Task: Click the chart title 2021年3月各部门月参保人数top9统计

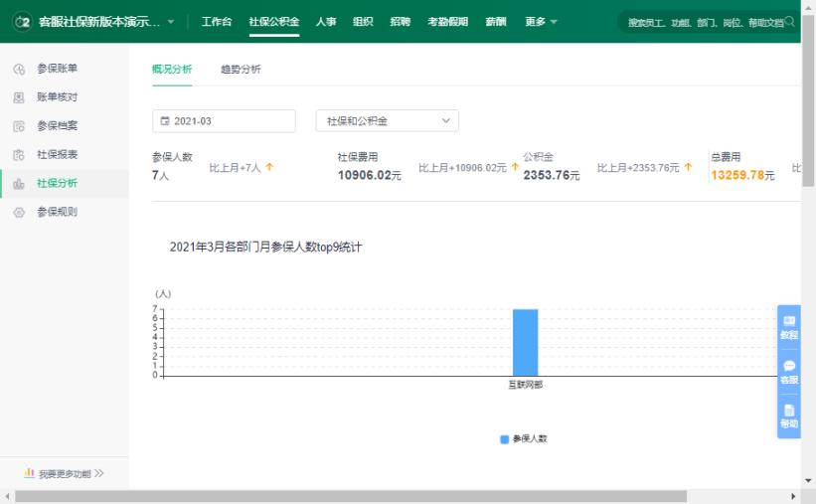Action: coord(265,247)
